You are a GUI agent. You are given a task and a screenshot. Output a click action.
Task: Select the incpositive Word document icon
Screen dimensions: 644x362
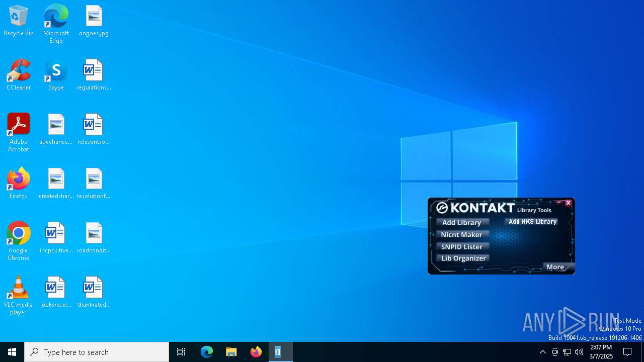(56, 238)
